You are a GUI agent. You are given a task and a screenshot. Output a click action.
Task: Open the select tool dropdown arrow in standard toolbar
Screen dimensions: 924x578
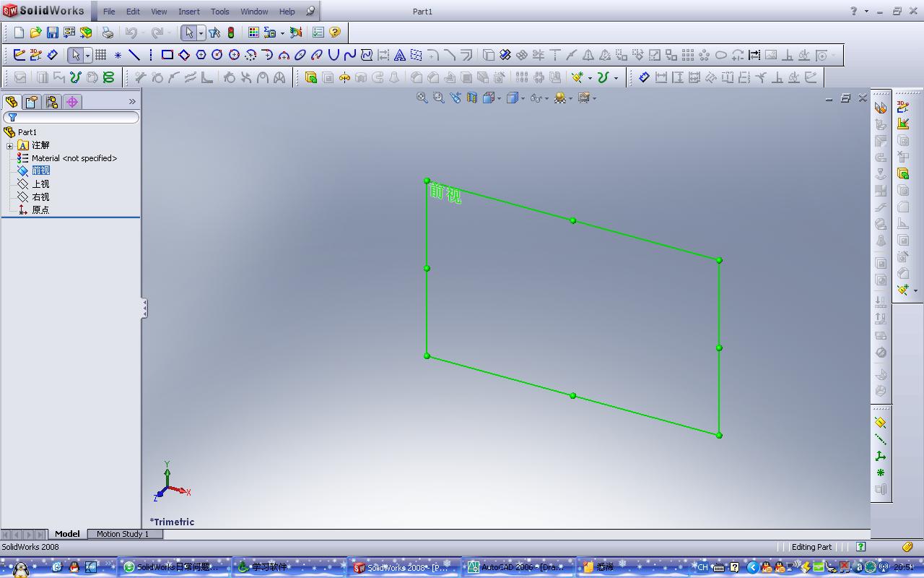[x=201, y=33]
